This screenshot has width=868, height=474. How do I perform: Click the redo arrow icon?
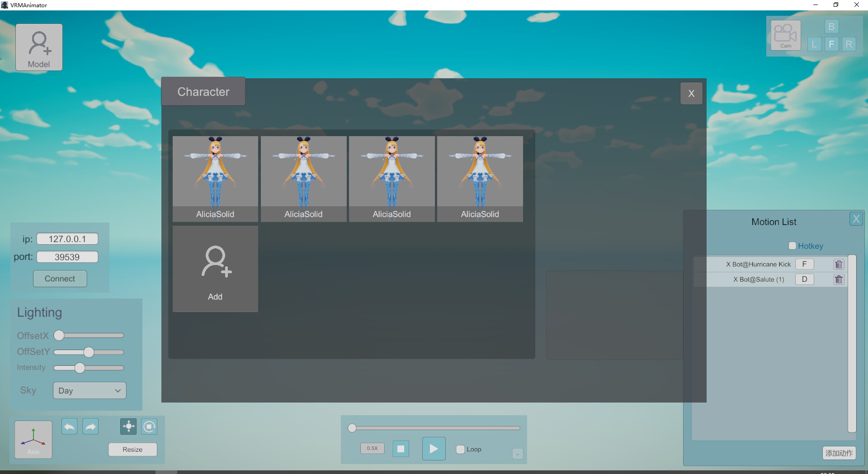[90, 426]
